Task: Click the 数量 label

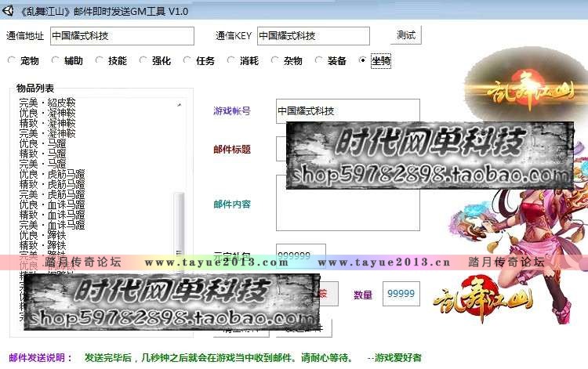Action: tap(363, 295)
